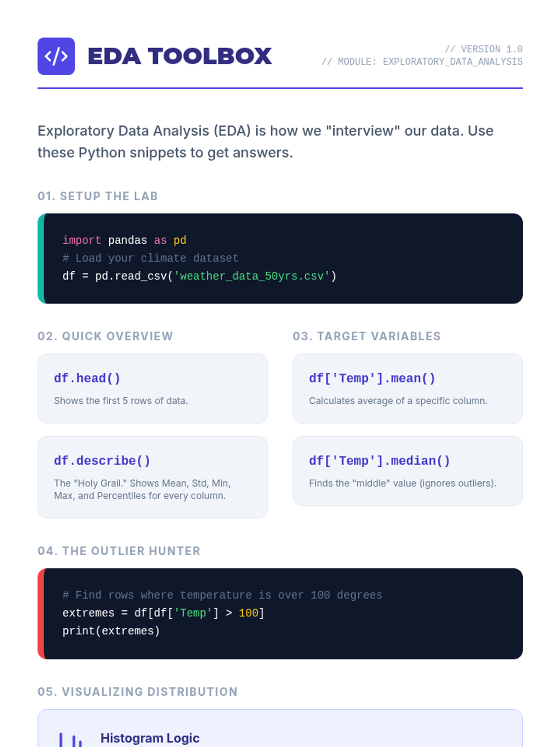
Task: Click the histogram bar chart icon
Action: [70, 740]
